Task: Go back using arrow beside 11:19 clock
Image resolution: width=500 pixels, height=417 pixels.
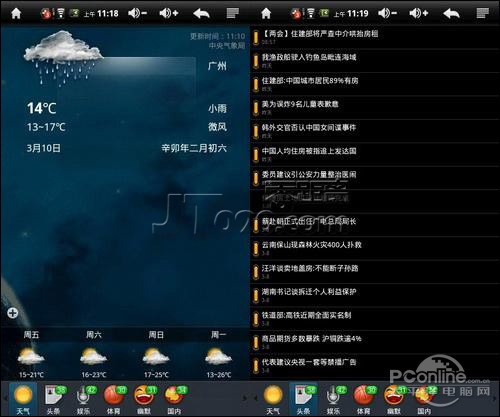Action: pos(451,13)
